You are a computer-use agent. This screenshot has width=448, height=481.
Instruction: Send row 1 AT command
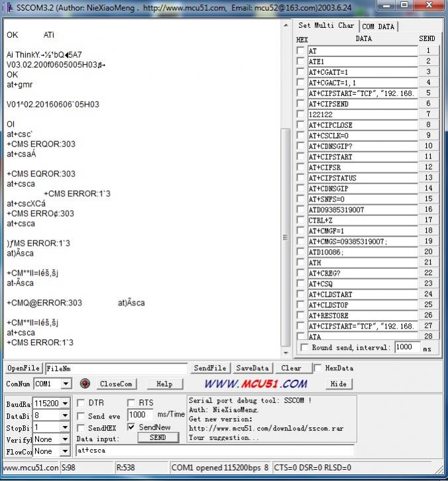428,50
